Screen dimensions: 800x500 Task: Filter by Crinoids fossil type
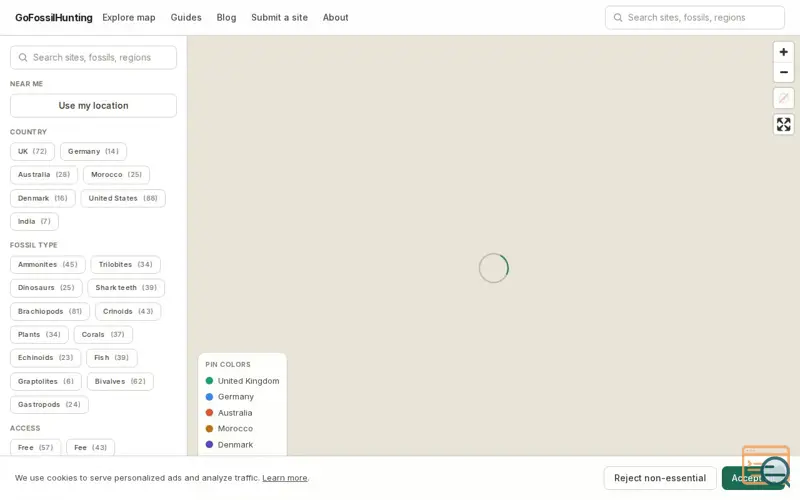(x=128, y=311)
